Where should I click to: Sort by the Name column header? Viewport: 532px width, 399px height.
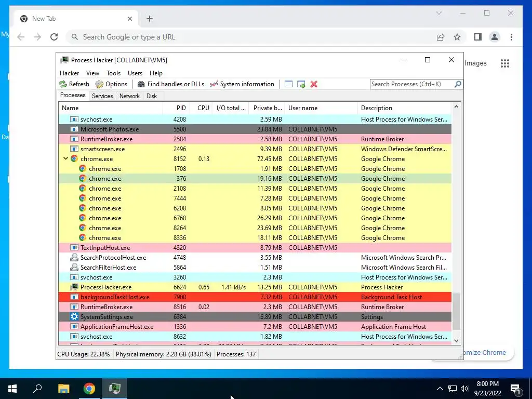click(x=111, y=108)
